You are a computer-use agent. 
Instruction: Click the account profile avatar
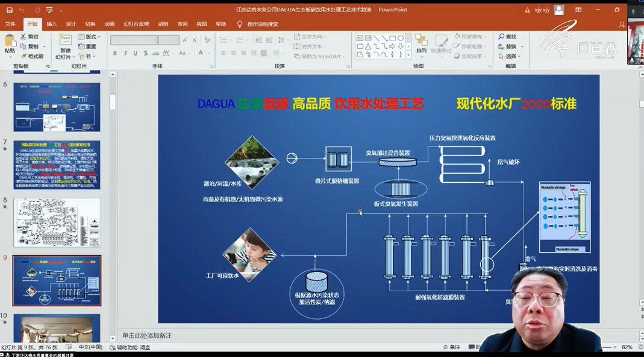[x=559, y=10]
